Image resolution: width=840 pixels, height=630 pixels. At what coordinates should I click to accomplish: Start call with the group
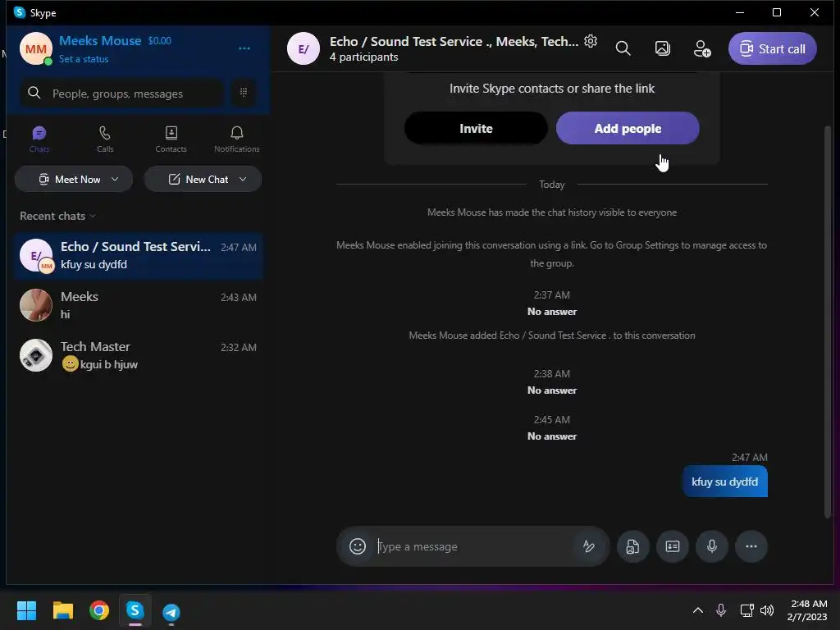772,48
